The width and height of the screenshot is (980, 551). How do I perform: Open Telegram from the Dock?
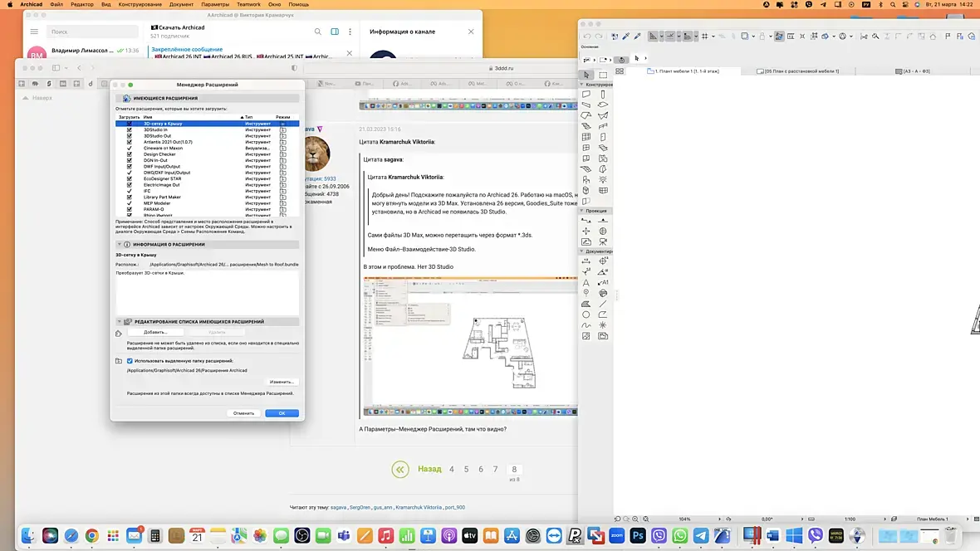click(x=701, y=535)
